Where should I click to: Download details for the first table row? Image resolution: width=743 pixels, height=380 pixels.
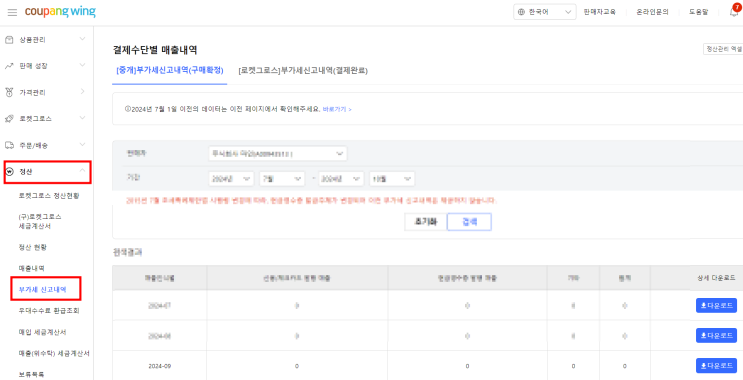716,306
